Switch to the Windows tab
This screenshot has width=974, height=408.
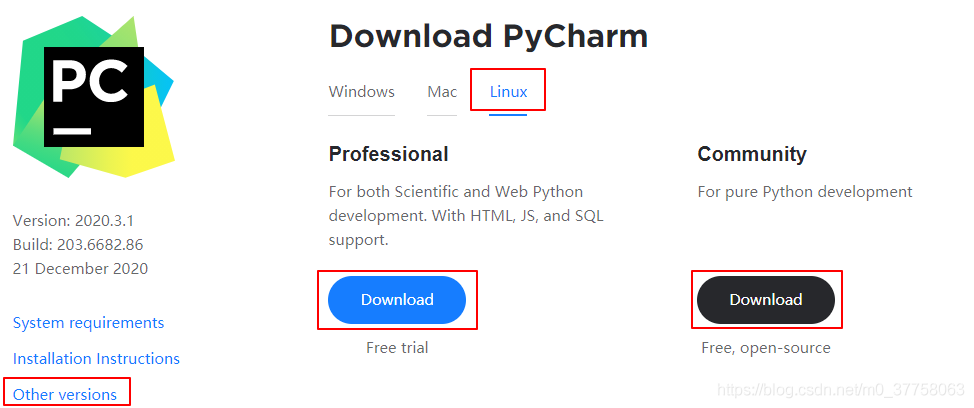click(x=361, y=92)
